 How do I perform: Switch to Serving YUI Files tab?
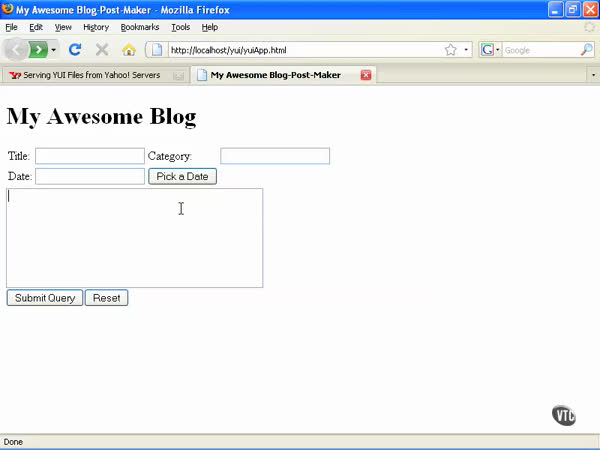pos(90,75)
